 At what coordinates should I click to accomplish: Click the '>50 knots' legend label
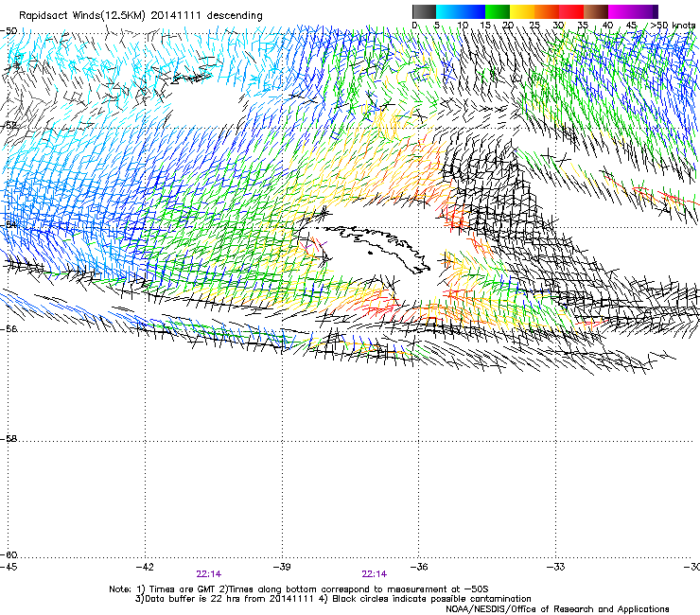point(673,25)
